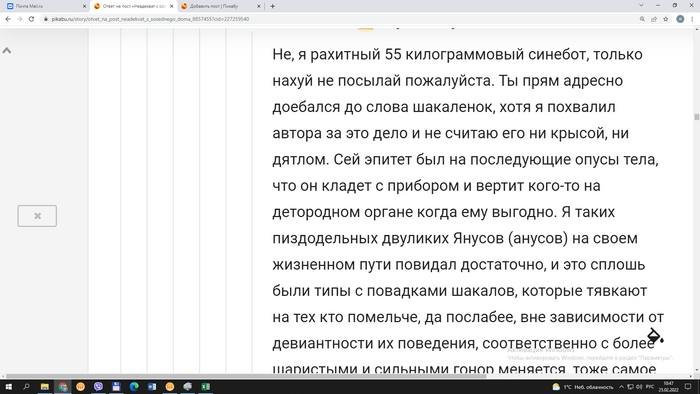Open the Chrome profile avatar
Viewport: 700px width, 394px height.
680,19
